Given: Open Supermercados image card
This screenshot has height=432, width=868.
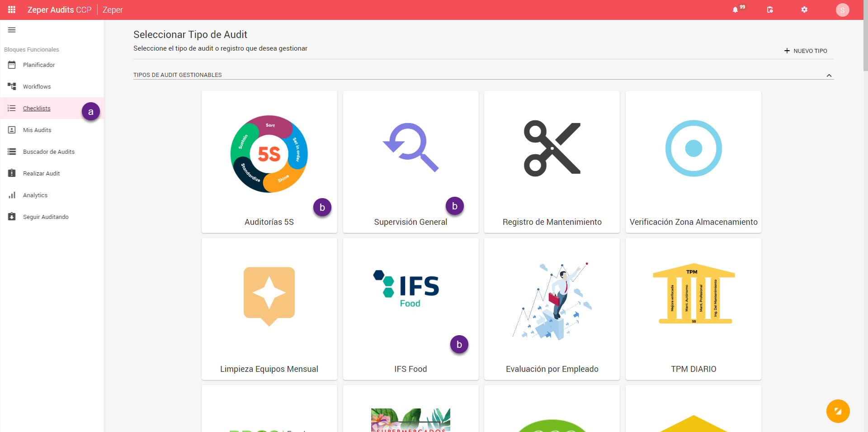Looking at the screenshot, I should 410,420.
